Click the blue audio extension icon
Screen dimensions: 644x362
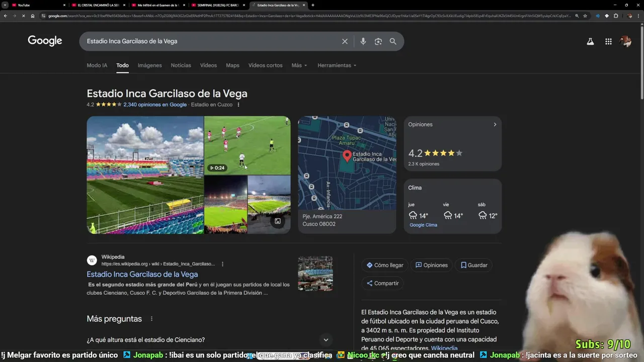(597, 16)
